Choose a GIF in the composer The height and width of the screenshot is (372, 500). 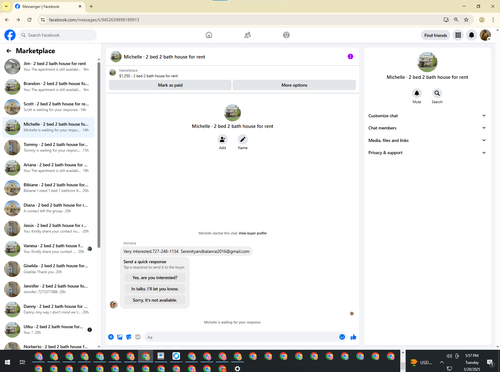click(x=138, y=337)
